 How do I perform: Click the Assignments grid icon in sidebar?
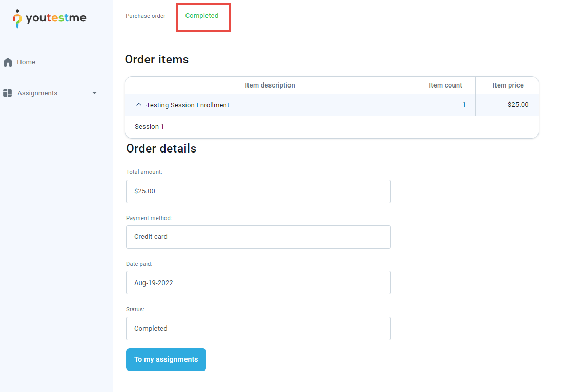pyautogui.click(x=8, y=93)
